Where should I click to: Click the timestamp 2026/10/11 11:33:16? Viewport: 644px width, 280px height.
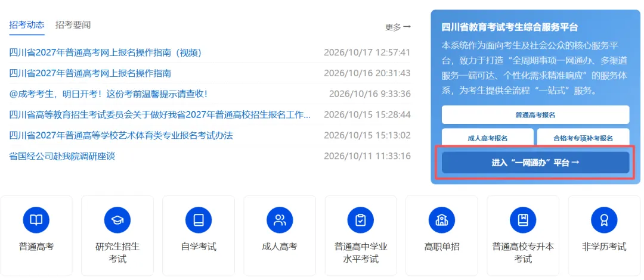[367, 156]
